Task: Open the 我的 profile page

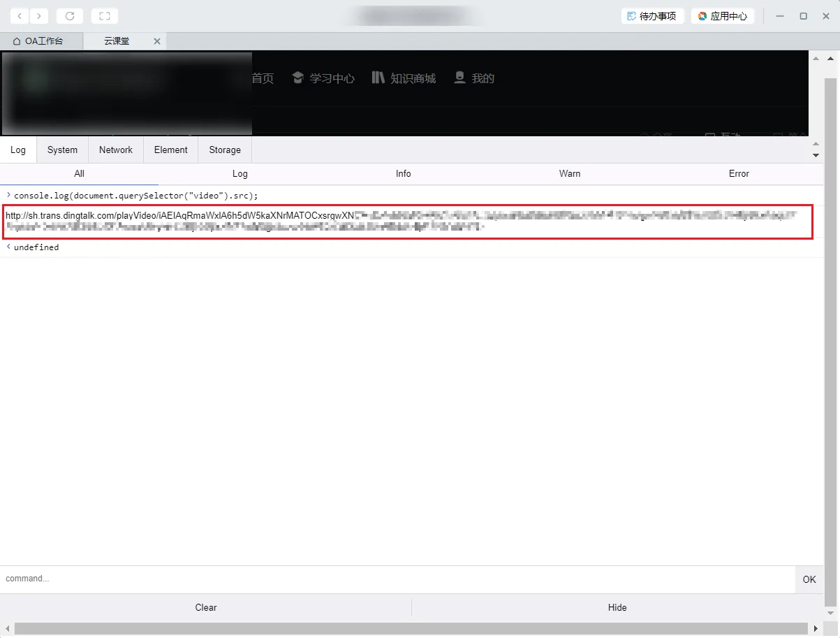Action: pos(474,78)
